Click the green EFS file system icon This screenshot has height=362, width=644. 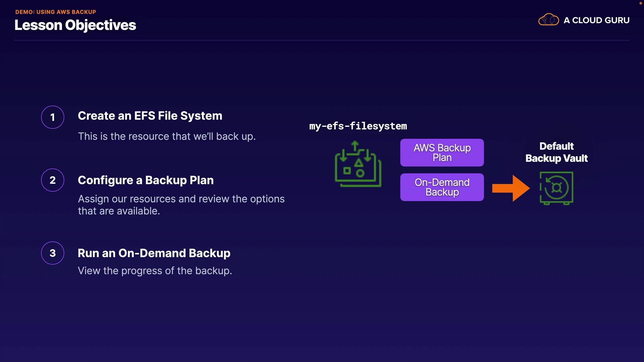point(358,164)
